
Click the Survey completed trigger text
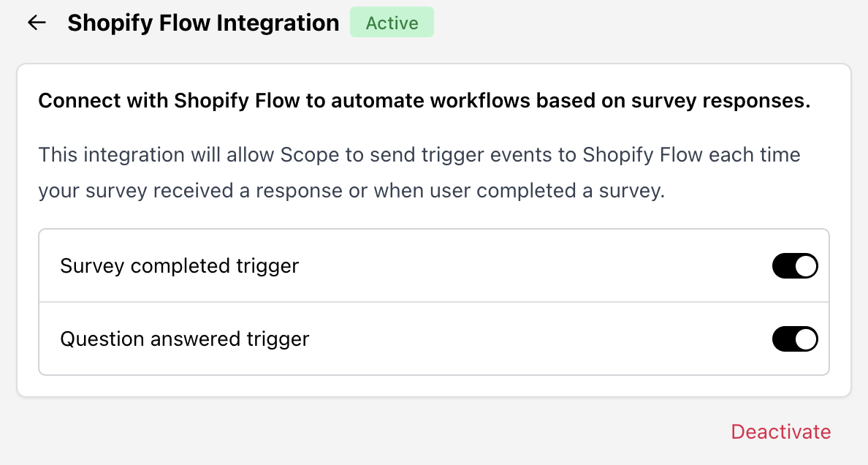(x=179, y=265)
